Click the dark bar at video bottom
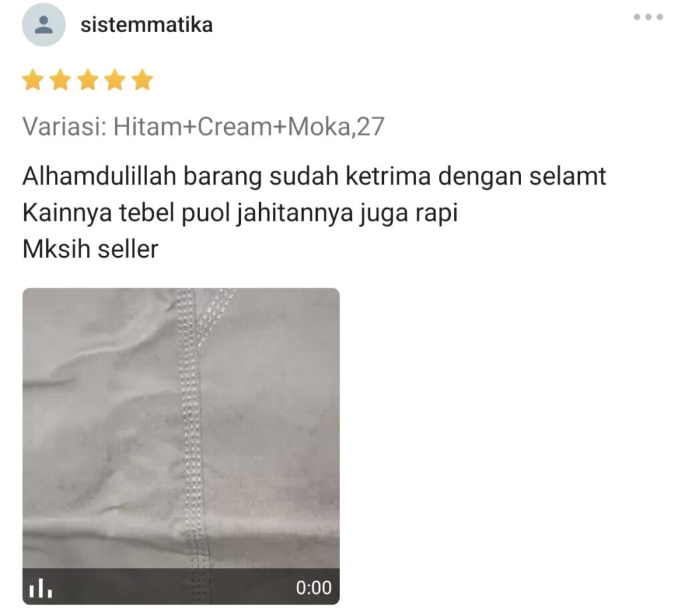 tap(181, 587)
